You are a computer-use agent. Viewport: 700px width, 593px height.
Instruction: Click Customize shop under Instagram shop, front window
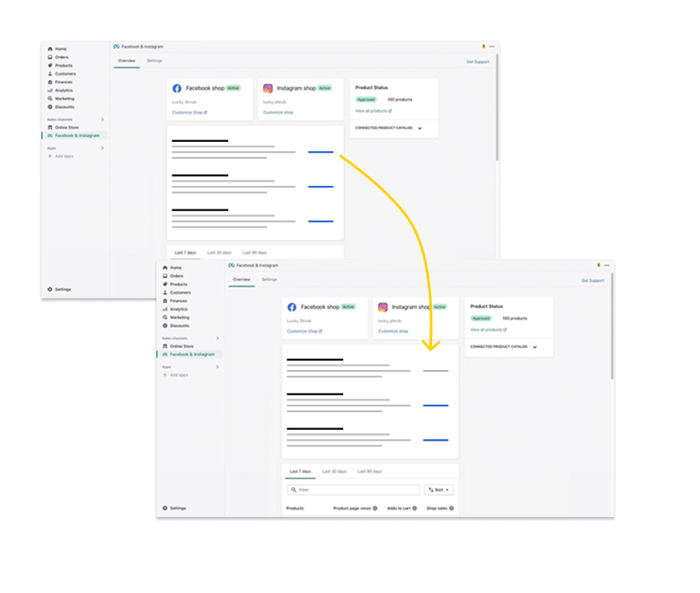click(x=393, y=331)
